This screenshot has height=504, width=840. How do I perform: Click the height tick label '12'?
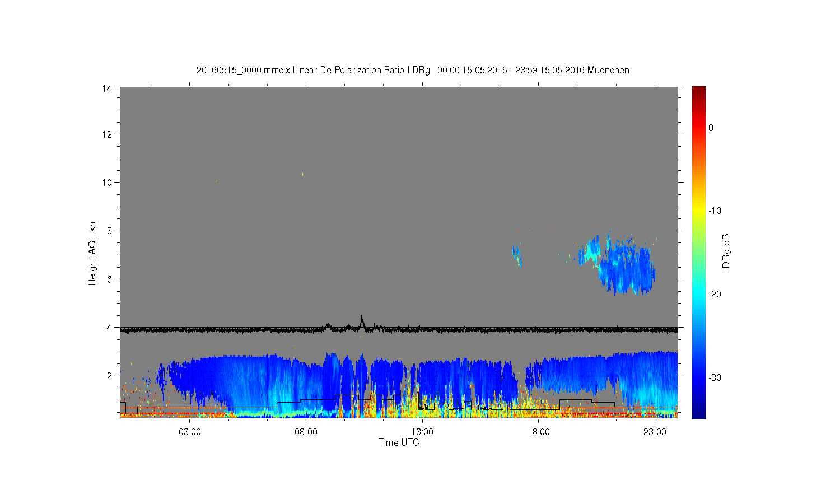[107, 134]
